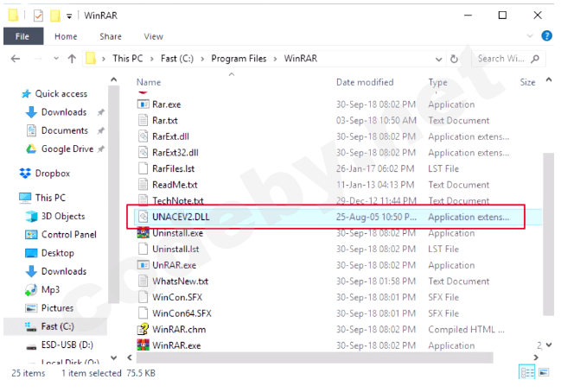Open address bar history dropdown
Image resolution: width=561 pixels, height=392 pixels.
(x=438, y=60)
